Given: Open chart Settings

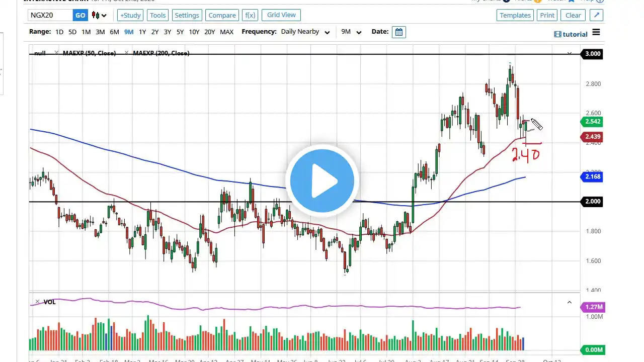Looking at the screenshot, I should point(187,15).
